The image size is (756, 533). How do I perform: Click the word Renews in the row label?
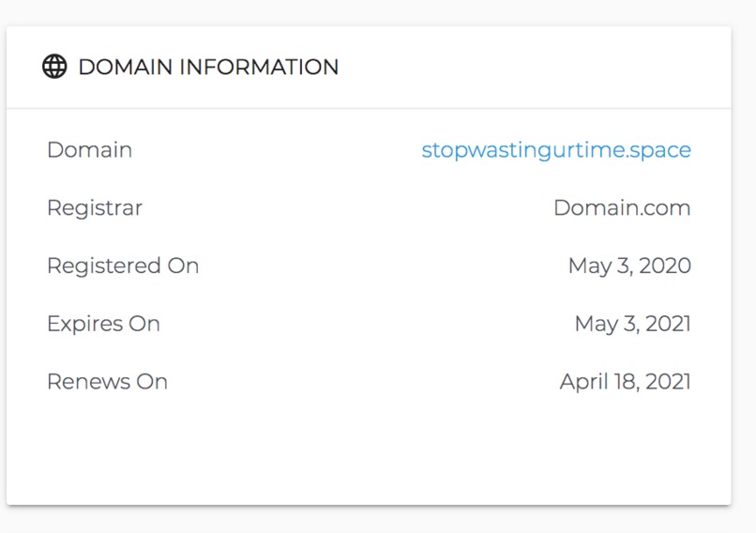pos(89,382)
